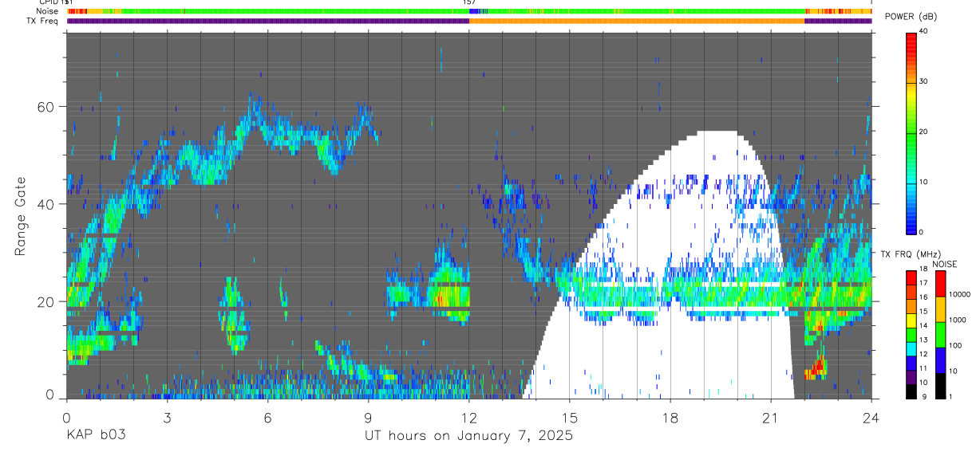
Task: Click the 1 tick on the NOISE scale
Action: coord(951,397)
